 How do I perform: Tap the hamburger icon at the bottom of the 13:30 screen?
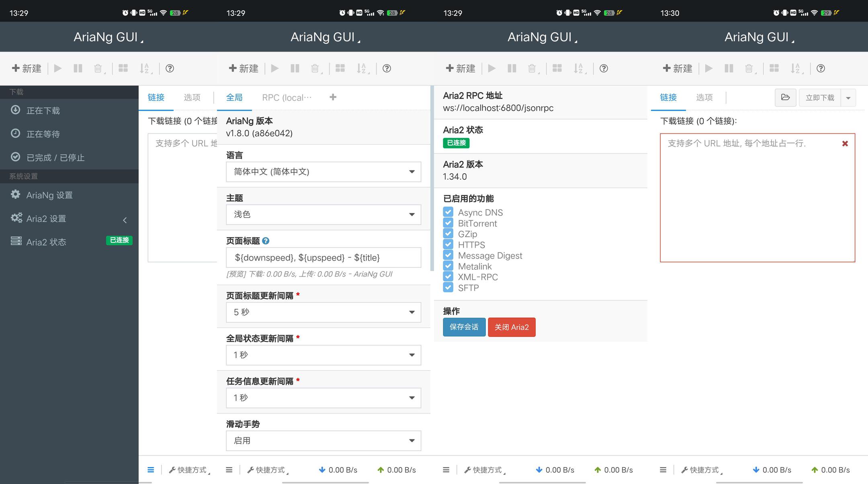663,470
